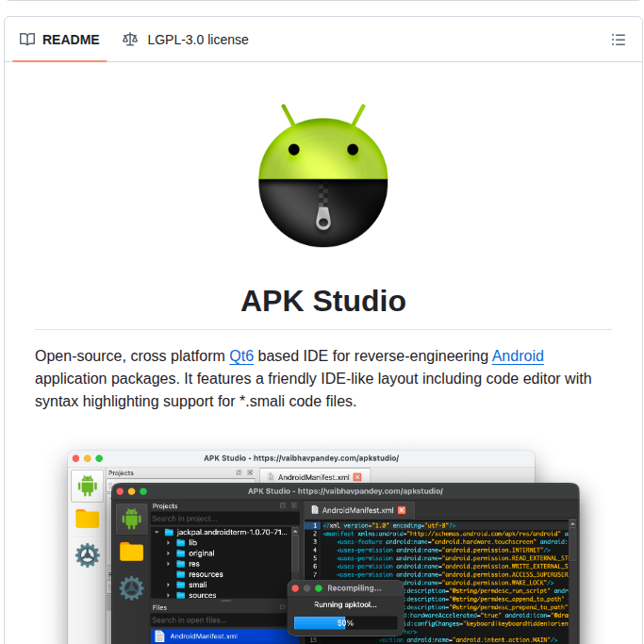The height and width of the screenshot is (644, 644).
Task: Click project tree scrollbar up arrow
Action: [x=295, y=532]
